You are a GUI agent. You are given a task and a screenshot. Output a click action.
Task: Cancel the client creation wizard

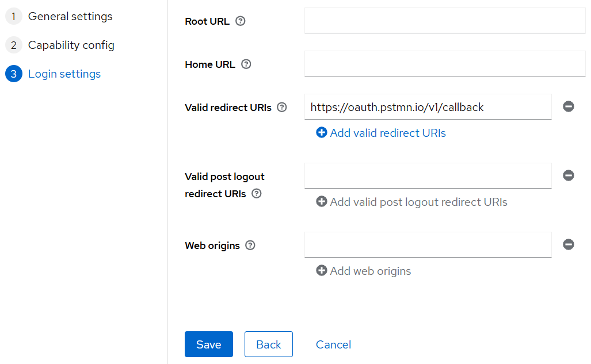[x=333, y=344]
